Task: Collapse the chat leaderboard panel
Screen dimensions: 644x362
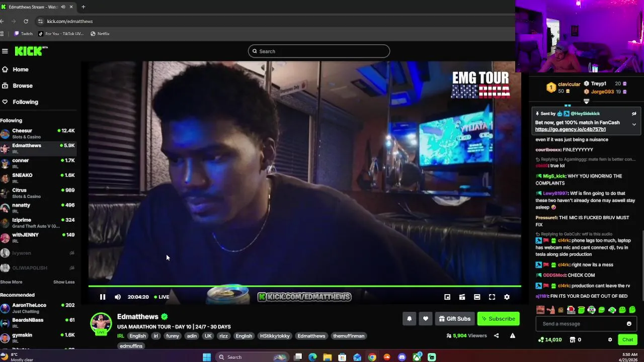Action: coord(586,102)
